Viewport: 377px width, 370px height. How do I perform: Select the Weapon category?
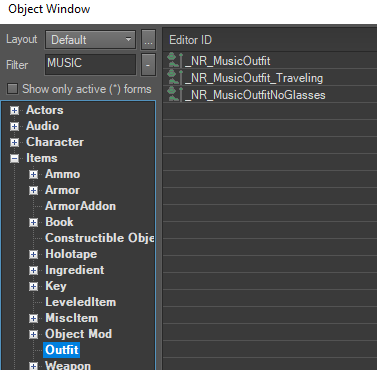(x=68, y=365)
